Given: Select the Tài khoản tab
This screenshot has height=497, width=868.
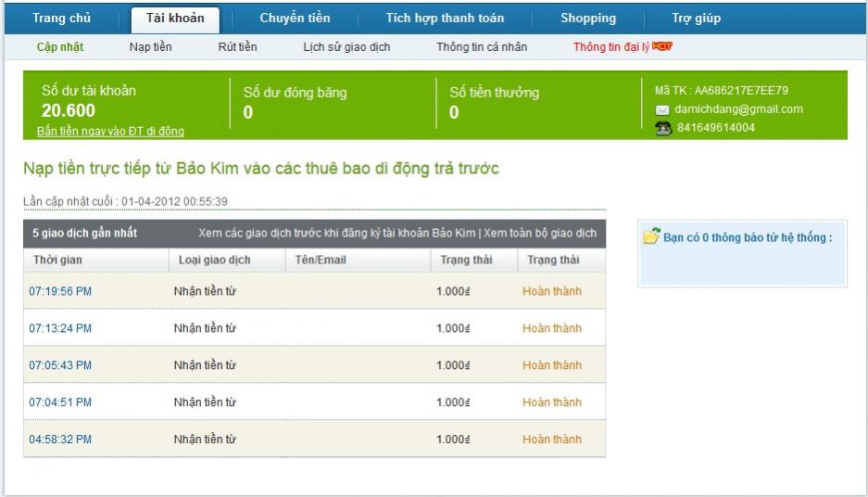Looking at the screenshot, I should click(175, 20).
